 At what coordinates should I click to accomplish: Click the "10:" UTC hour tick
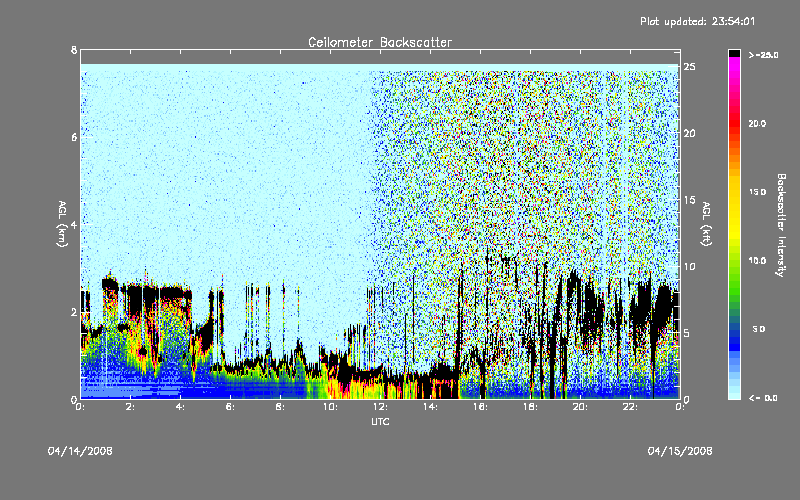[x=330, y=407]
